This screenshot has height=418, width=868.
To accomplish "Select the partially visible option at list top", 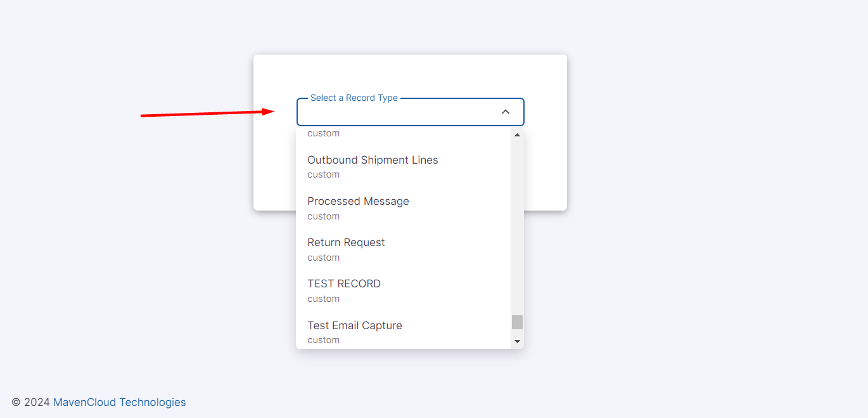I will (x=323, y=133).
